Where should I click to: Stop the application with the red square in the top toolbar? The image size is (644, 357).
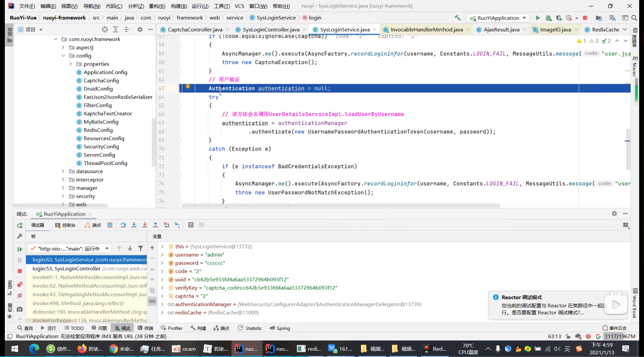click(585, 18)
